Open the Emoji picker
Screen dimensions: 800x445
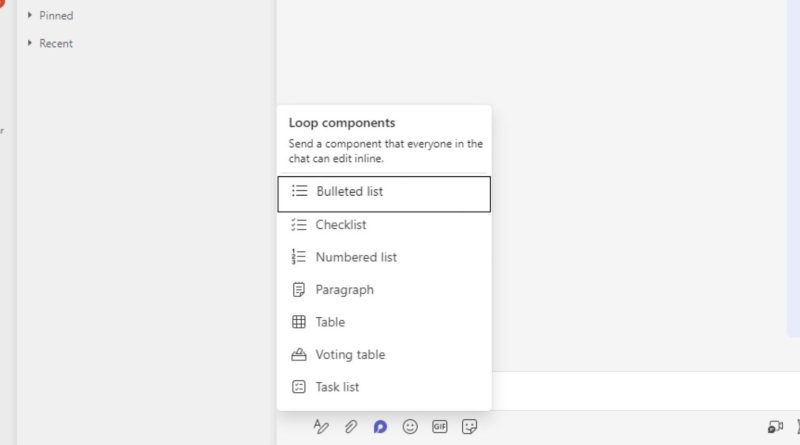point(410,427)
